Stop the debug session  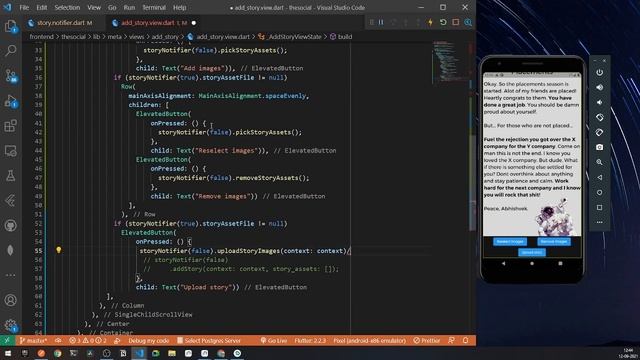tap(456, 22)
